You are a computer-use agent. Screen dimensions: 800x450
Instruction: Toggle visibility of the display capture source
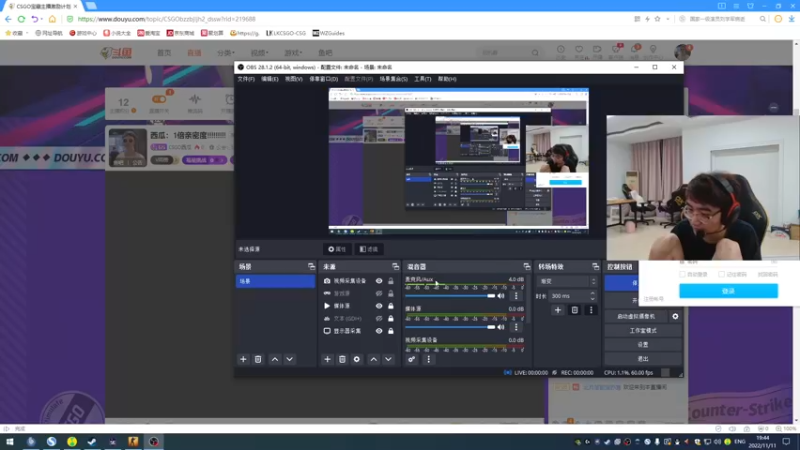click(x=379, y=331)
